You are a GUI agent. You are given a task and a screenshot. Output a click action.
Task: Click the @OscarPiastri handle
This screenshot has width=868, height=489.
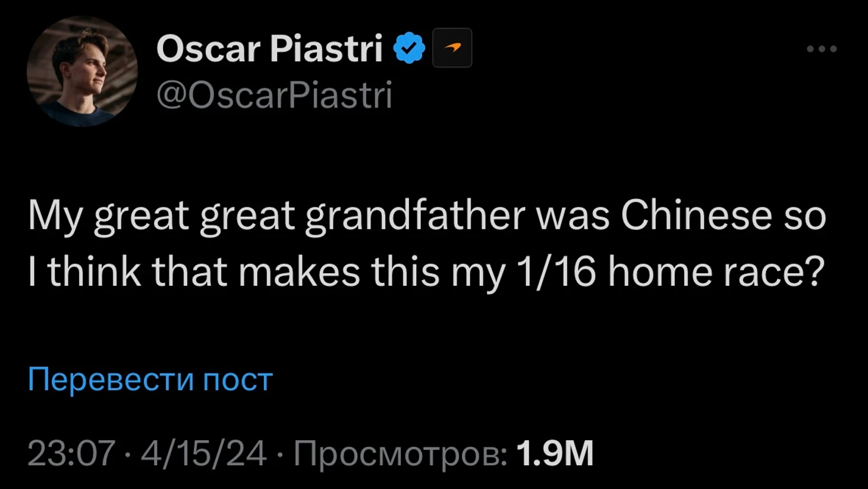274,95
